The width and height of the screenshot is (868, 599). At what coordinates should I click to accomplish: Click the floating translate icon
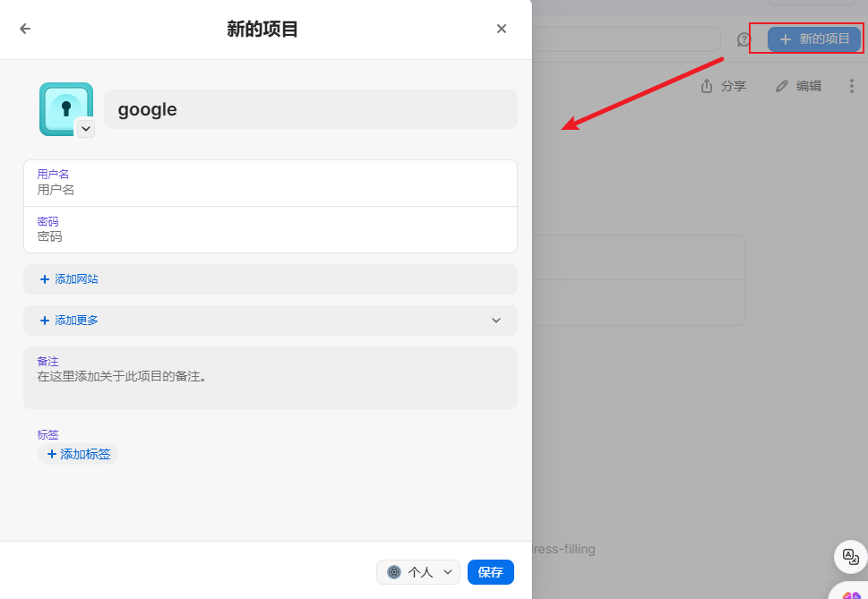tap(850, 556)
